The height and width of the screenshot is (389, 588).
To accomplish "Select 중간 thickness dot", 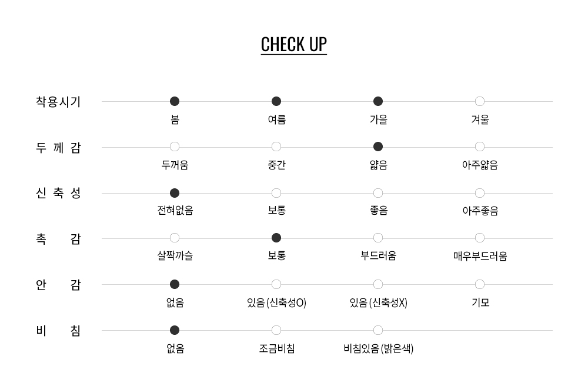I will click(x=276, y=147).
